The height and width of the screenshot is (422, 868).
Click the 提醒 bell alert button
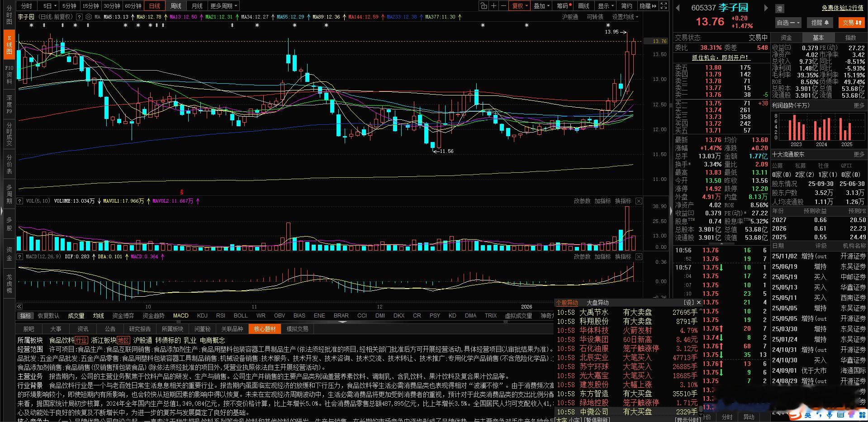tap(820, 22)
